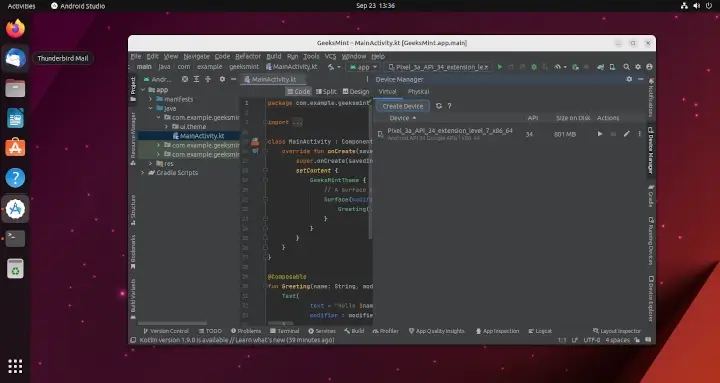The height and width of the screenshot is (383, 720).
Task: Open the Profiler tool window button
Action: point(385,331)
